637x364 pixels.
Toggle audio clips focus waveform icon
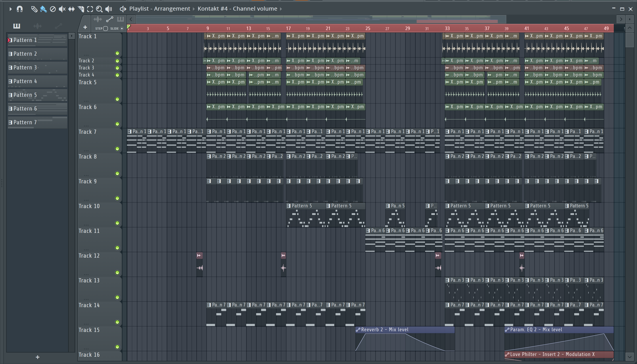tap(98, 19)
